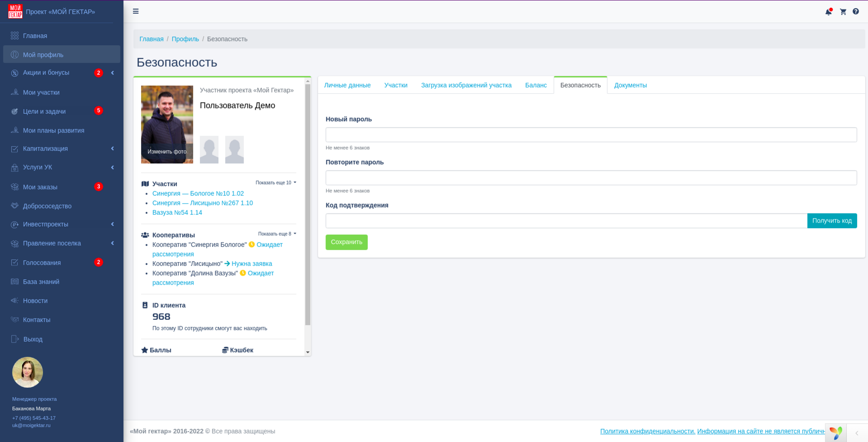868x442 pixels.
Task: Click the Правление поселка icon
Action: 15,243
